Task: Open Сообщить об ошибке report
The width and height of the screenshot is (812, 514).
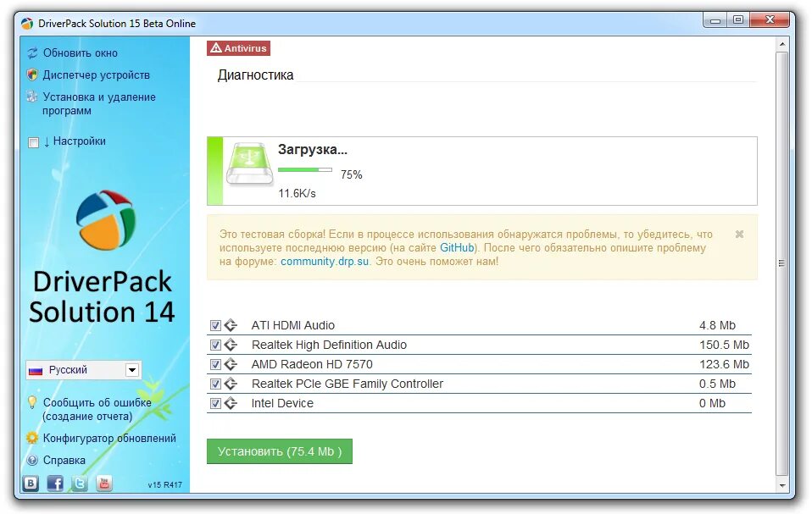Action: click(97, 409)
